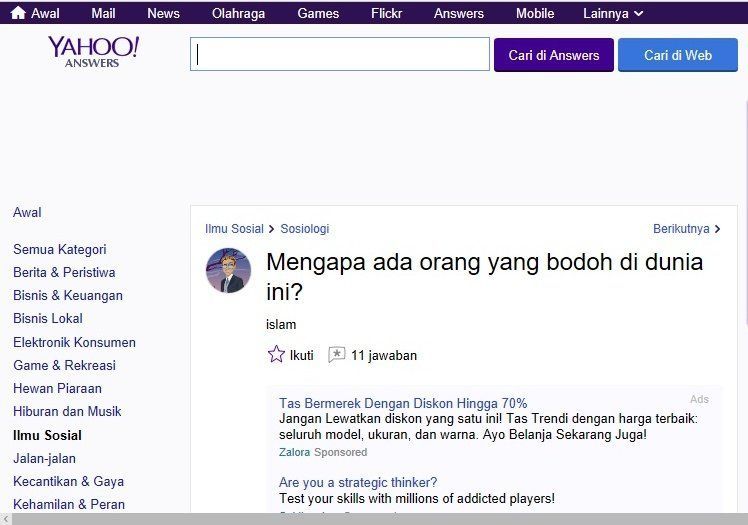
Task: Click the question title text
Action: 485,277
